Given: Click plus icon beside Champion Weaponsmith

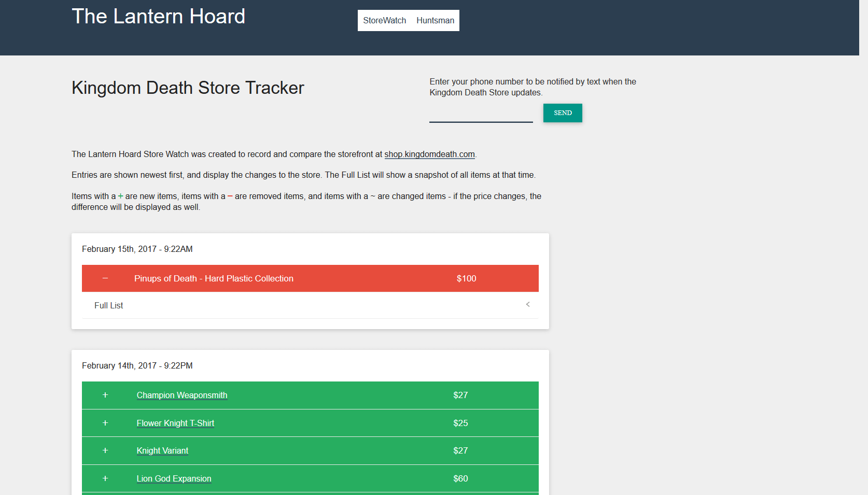Looking at the screenshot, I should click(105, 395).
